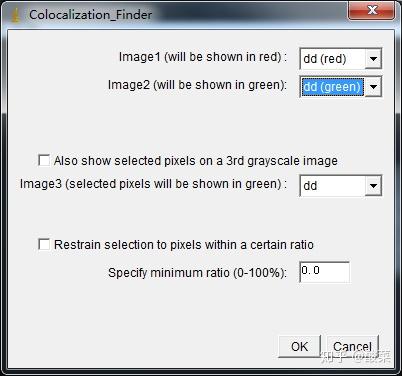Viewport: 402px width, 376px height.
Task: Click the ImageJ icon in the title bar
Action: [15, 15]
